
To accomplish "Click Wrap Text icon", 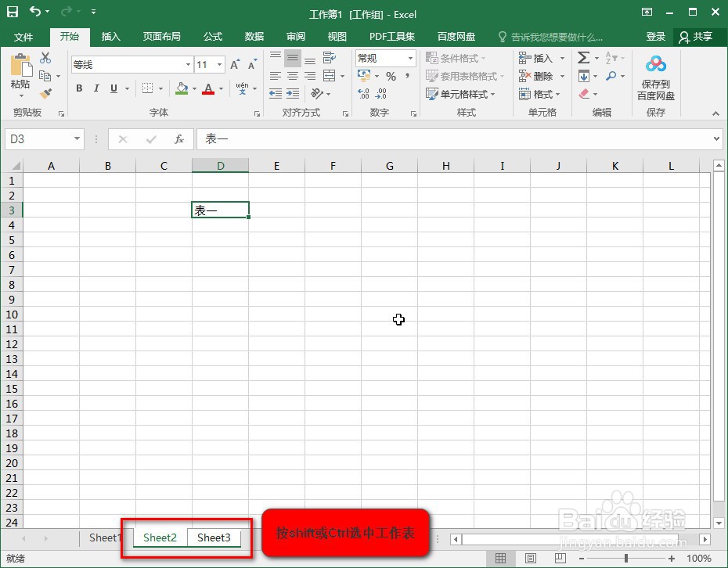I will (x=330, y=58).
